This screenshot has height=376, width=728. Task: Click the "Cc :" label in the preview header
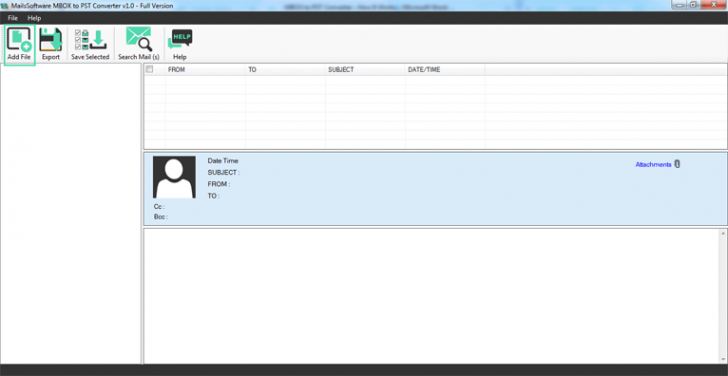point(159,207)
